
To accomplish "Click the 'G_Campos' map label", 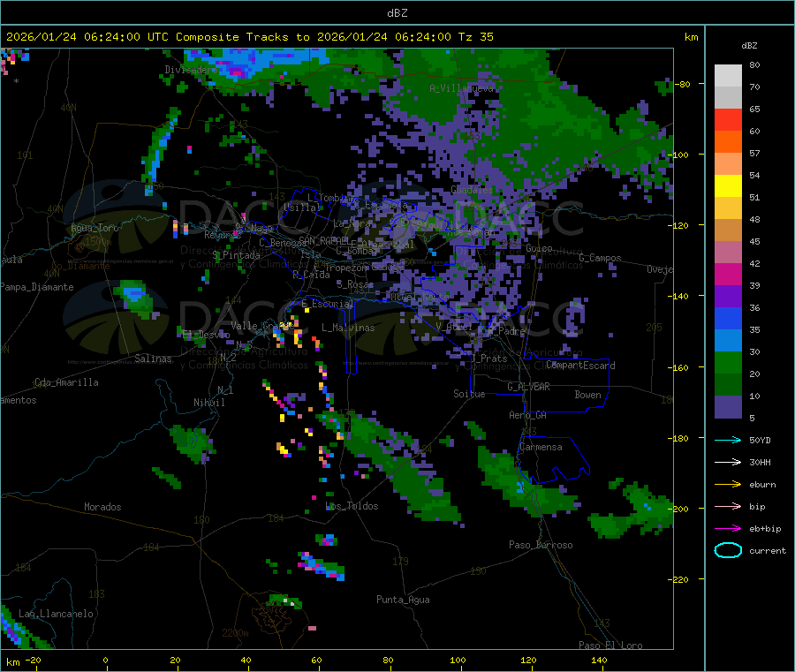I will pos(600,258).
